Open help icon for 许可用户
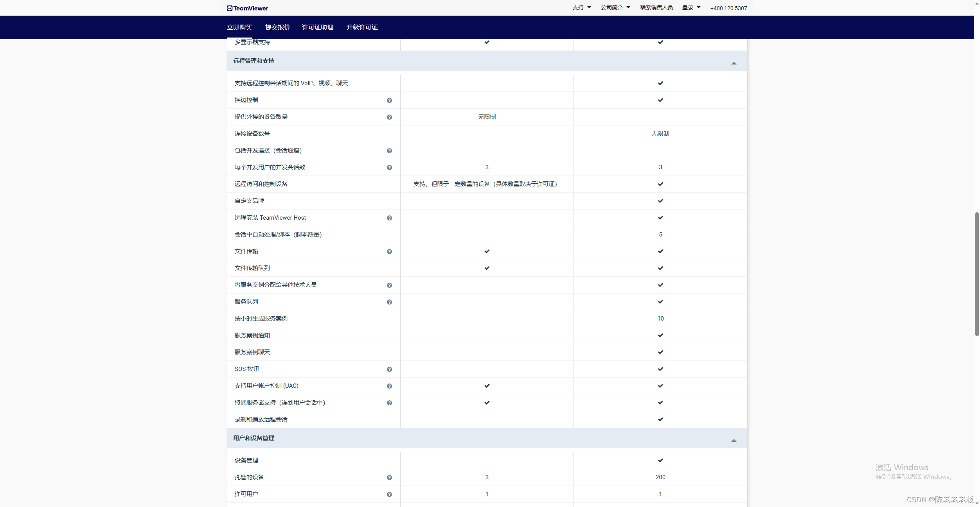Screen dimensions: 980x507 [389, 494]
